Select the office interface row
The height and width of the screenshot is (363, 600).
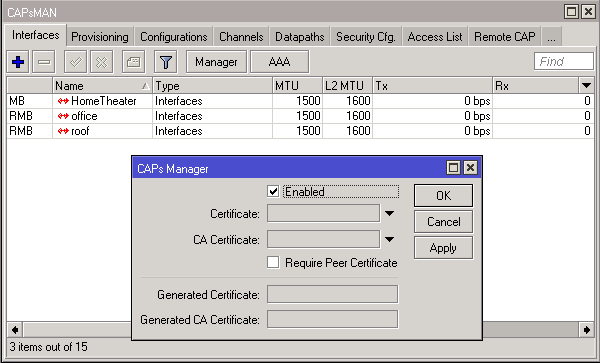[300, 116]
